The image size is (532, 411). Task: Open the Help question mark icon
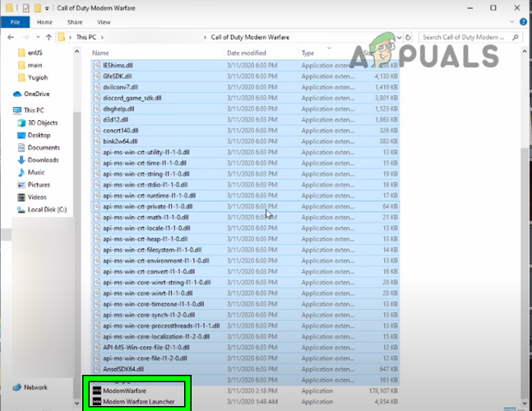pyautogui.click(x=523, y=22)
